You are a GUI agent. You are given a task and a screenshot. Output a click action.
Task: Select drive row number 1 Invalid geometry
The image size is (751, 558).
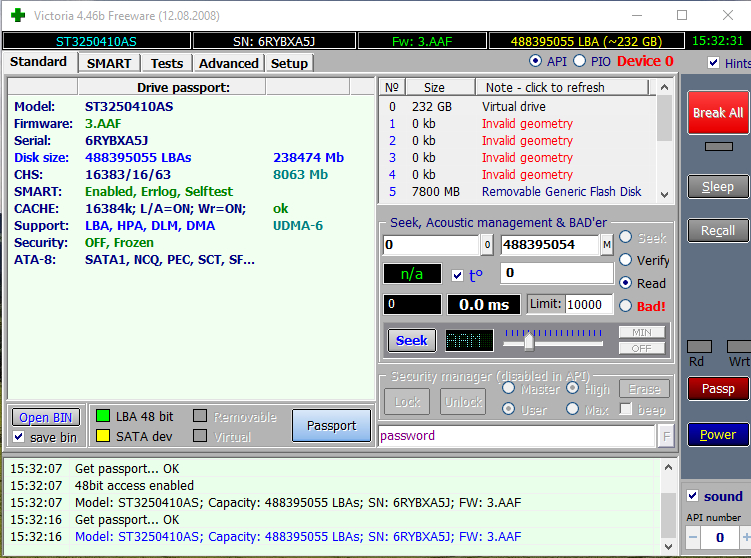coord(517,124)
